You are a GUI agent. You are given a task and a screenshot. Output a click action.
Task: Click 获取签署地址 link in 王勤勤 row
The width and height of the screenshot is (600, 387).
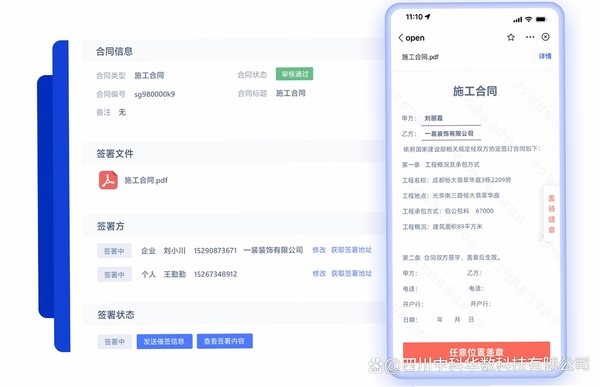pos(351,273)
